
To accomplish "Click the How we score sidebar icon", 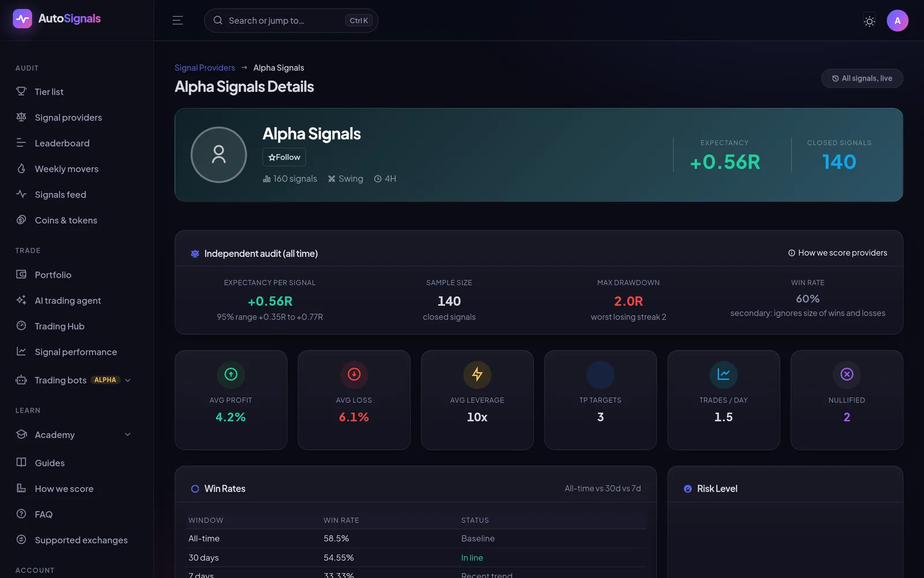I will click(21, 488).
